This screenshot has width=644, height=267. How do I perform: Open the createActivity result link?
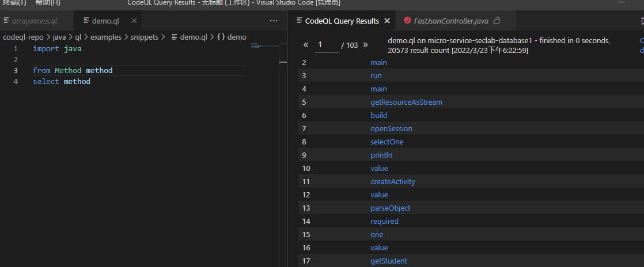[393, 181]
